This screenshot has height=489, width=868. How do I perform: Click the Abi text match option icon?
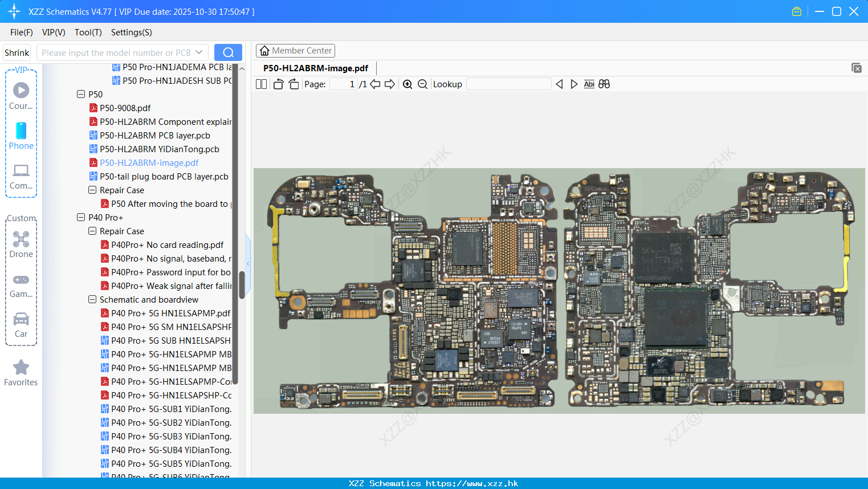click(589, 84)
